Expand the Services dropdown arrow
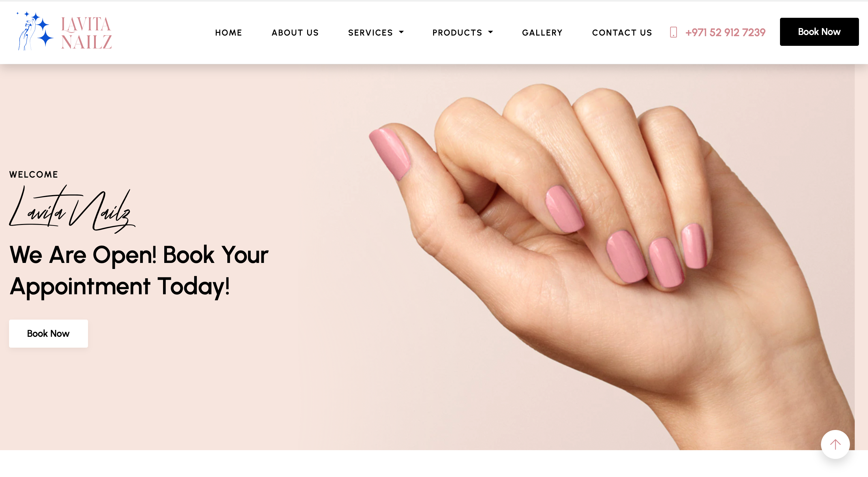Image resolution: width=868 pixels, height=477 pixels. click(x=401, y=32)
